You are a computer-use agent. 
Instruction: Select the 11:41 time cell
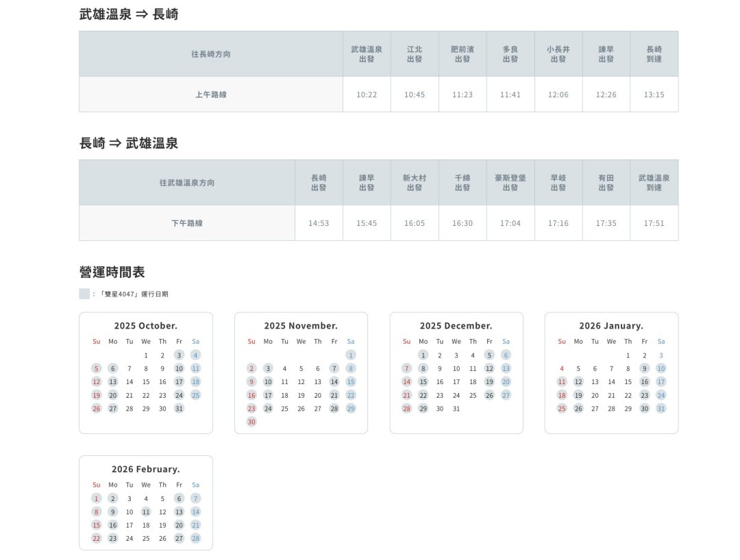point(510,94)
